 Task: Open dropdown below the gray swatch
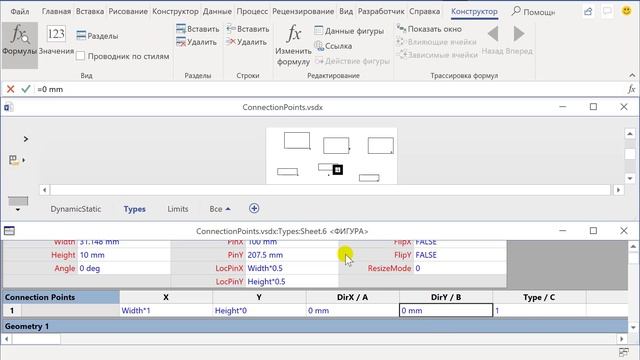(x=18, y=210)
